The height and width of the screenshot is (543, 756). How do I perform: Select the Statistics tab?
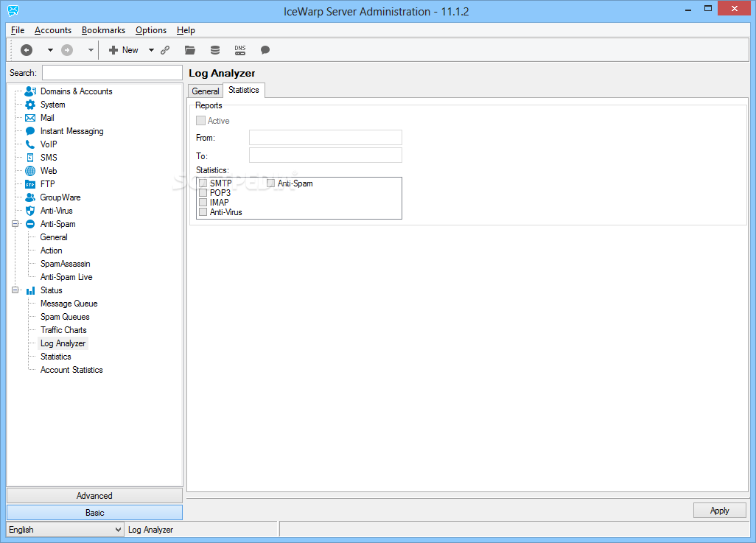coord(244,90)
